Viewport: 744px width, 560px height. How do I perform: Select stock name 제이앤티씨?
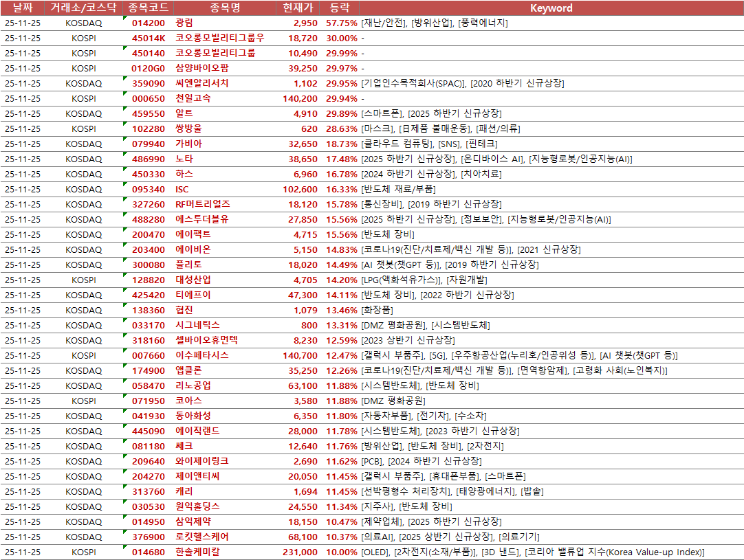click(x=198, y=477)
